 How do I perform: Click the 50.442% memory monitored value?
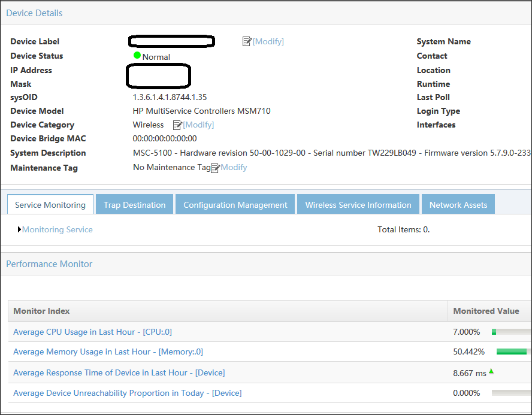pos(469,352)
